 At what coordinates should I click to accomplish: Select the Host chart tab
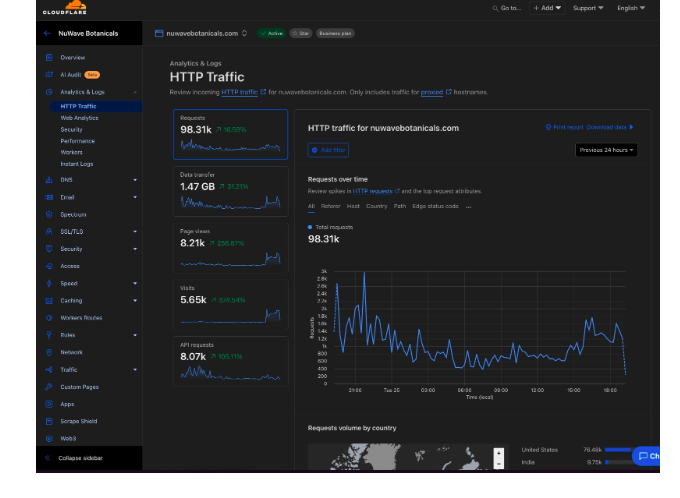(x=353, y=206)
